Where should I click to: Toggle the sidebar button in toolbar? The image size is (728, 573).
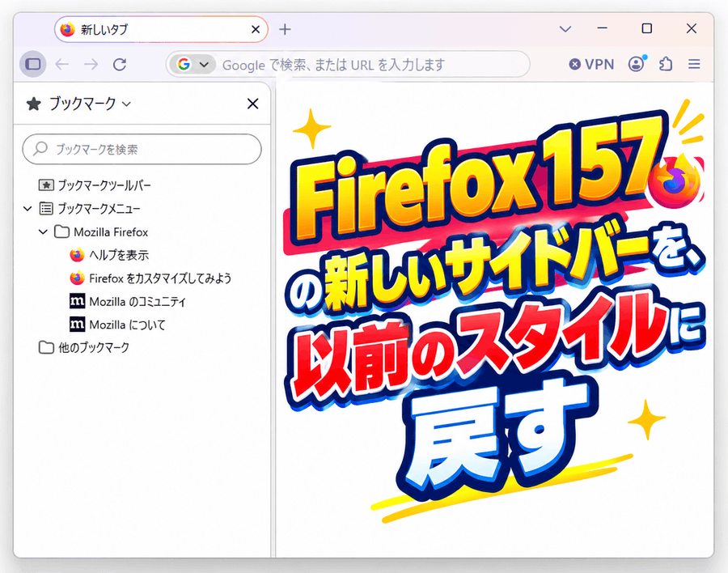[x=33, y=64]
